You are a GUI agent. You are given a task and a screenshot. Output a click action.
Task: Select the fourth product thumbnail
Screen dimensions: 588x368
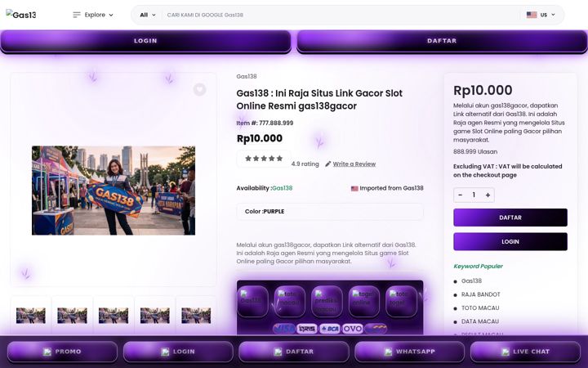[155, 316]
